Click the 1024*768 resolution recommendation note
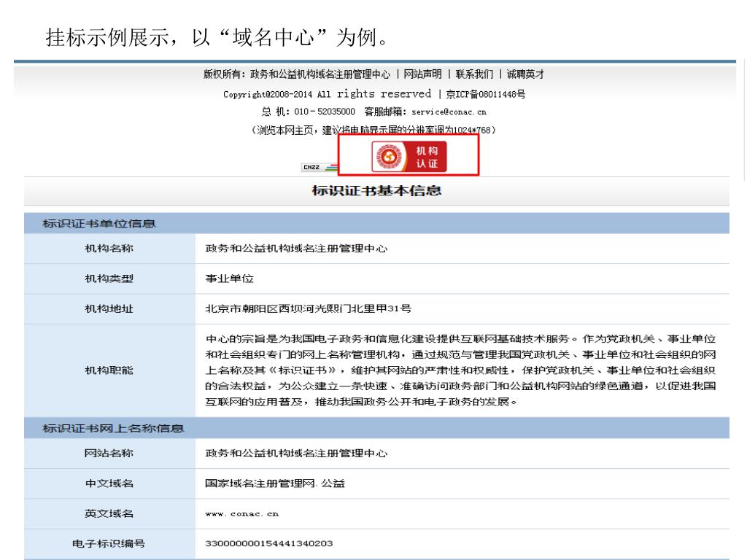Image resolution: width=747 pixels, height=560 pixels. click(x=373, y=130)
